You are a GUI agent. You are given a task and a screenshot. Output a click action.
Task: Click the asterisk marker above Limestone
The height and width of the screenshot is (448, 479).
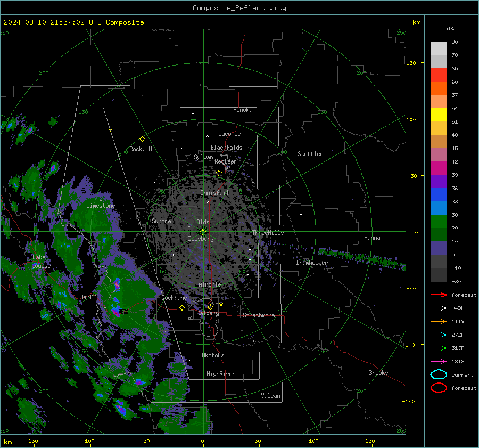coord(101,201)
